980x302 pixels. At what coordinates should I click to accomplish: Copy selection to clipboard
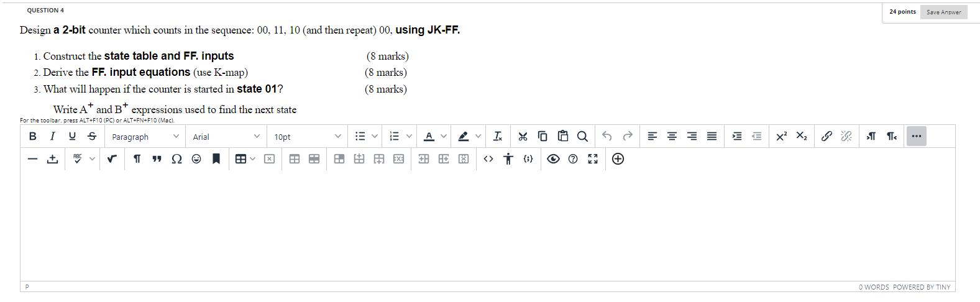click(x=543, y=136)
